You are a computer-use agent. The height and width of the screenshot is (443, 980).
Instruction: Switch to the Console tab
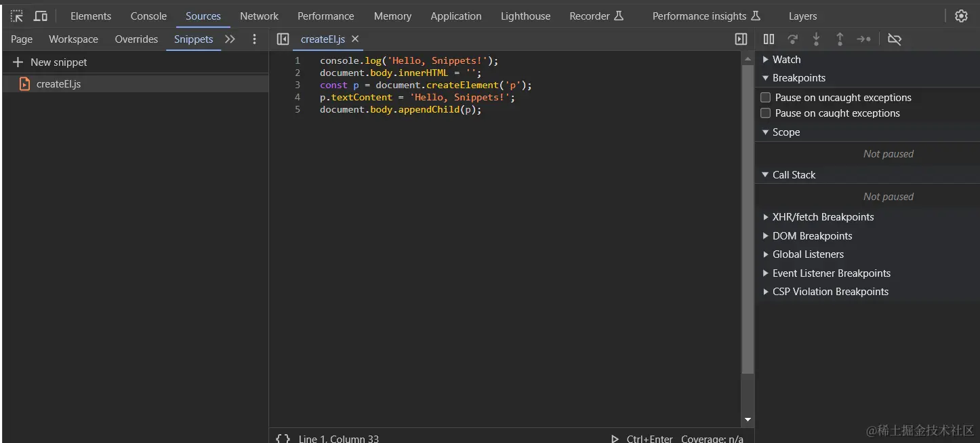tap(148, 16)
